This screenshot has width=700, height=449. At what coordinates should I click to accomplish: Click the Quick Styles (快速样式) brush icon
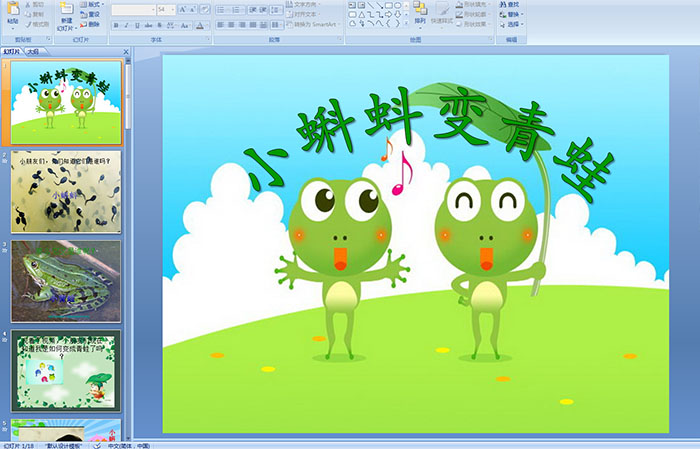click(x=442, y=10)
